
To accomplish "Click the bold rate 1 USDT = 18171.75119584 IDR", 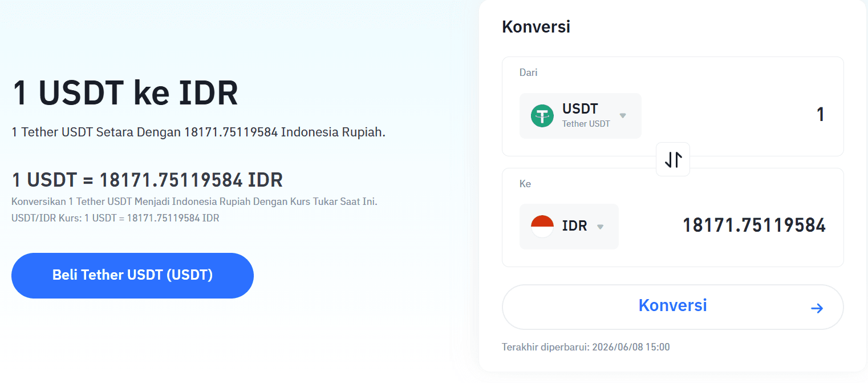I will 147,180.
